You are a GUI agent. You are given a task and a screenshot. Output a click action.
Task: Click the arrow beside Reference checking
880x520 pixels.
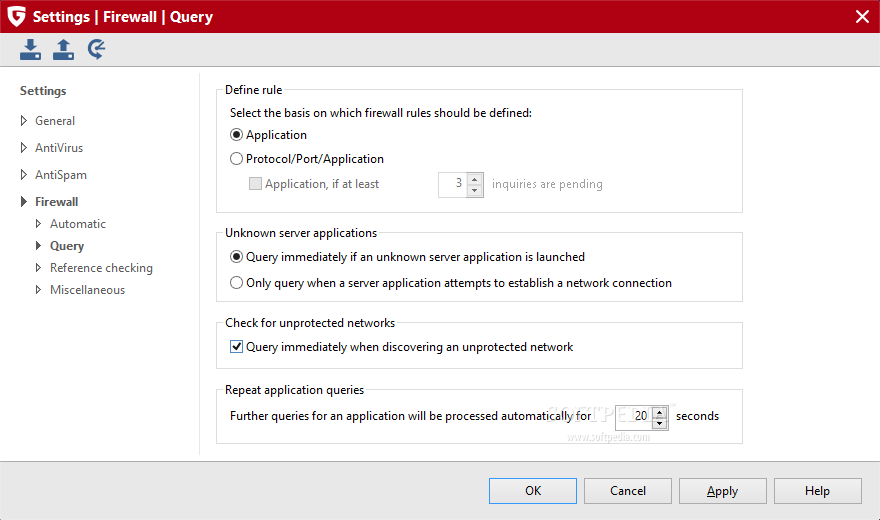tap(38, 268)
